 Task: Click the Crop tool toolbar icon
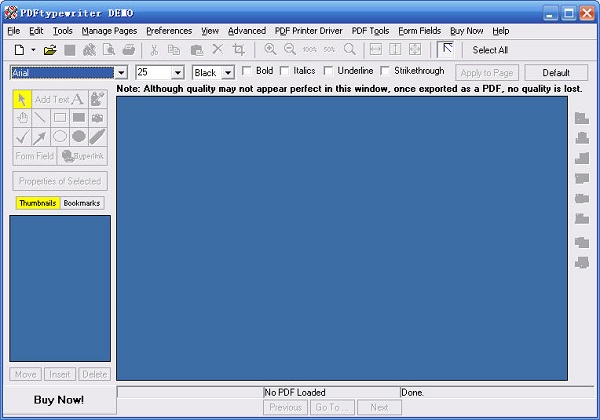(238, 49)
